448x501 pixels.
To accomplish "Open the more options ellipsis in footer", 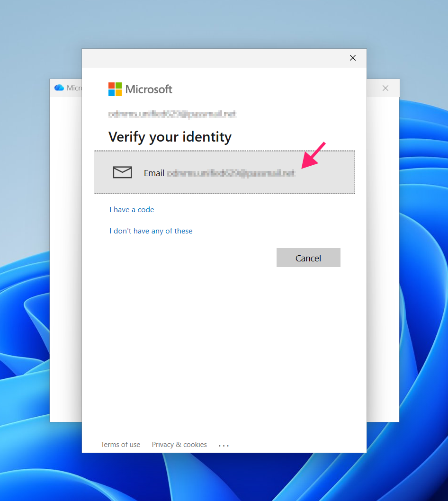I will click(x=224, y=446).
